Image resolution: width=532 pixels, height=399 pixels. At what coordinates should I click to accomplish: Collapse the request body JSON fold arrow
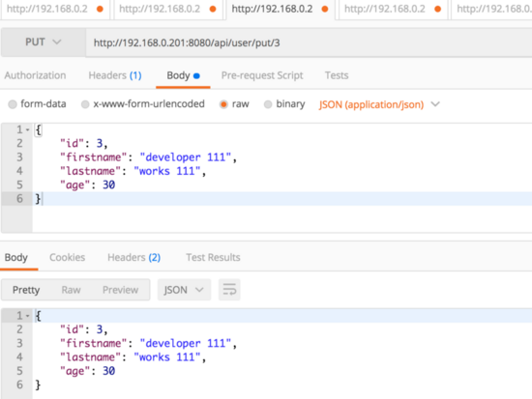pyautogui.click(x=28, y=129)
